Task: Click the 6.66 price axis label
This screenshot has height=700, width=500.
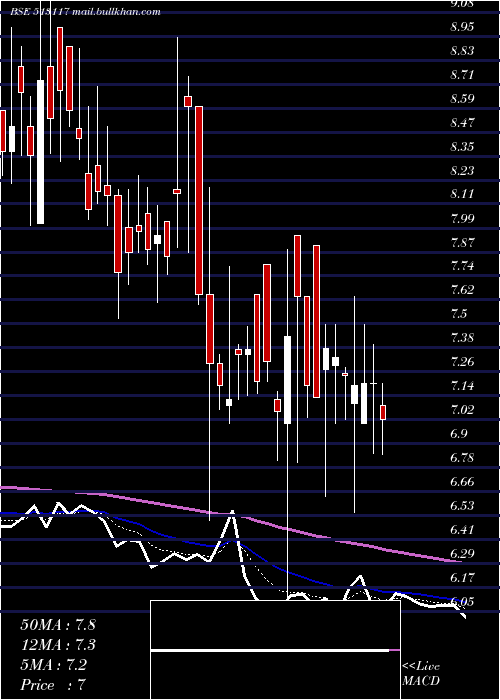Action: coord(462,482)
